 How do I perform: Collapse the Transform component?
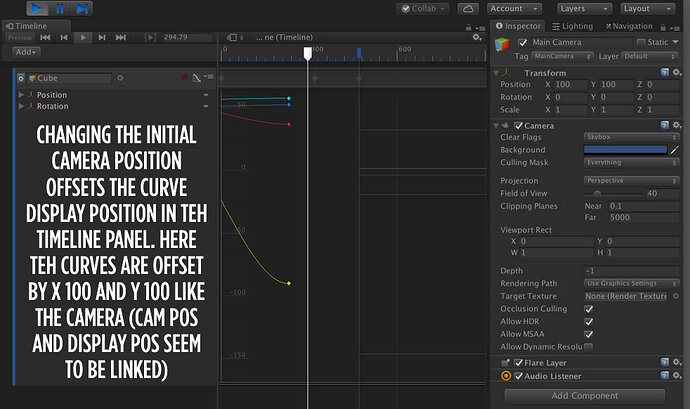[496, 73]
